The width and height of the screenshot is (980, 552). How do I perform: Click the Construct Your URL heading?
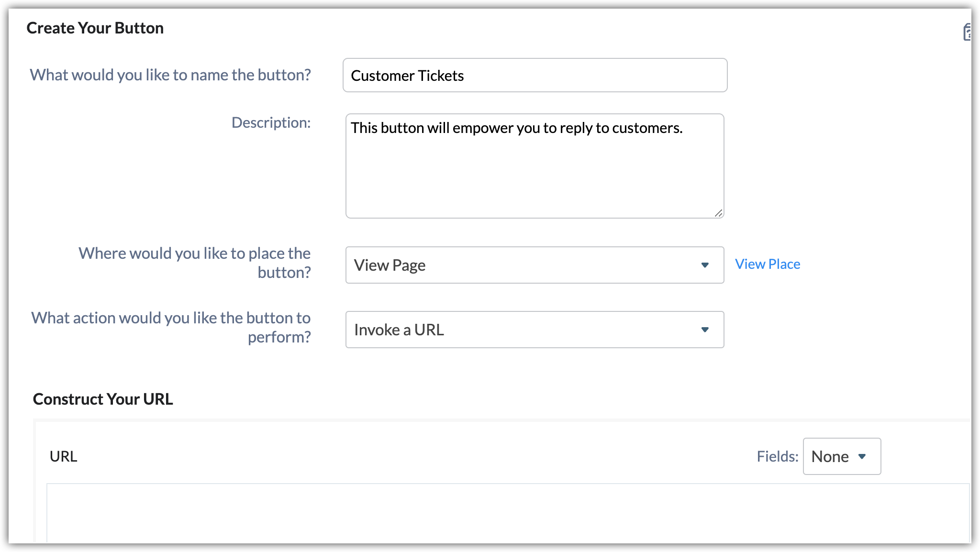[x=103, y=399]
